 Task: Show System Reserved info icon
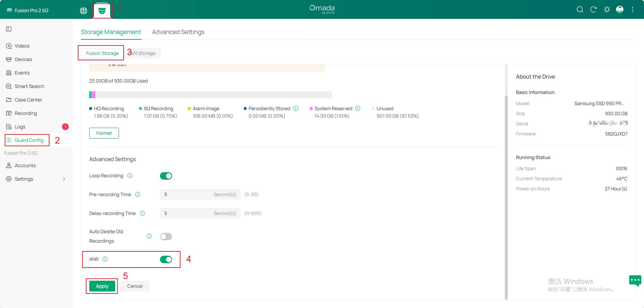pos(358,108)
